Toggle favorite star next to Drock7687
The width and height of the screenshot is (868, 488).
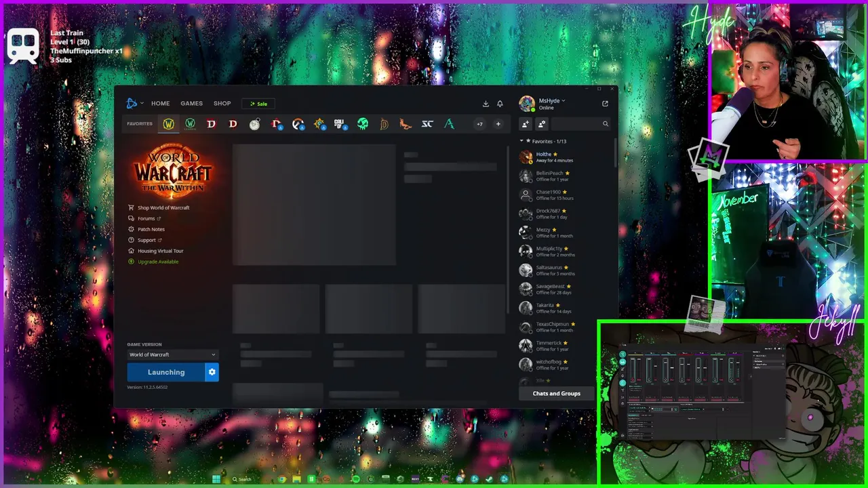(x=564, y=211)
